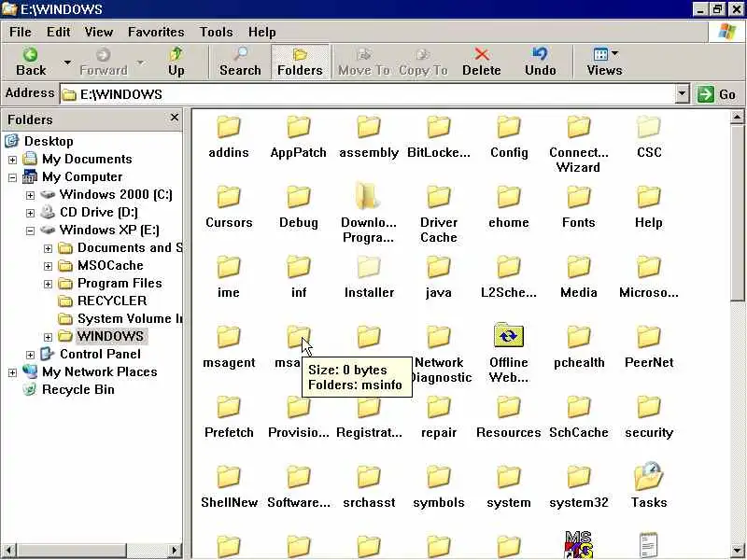Close the Folders pane

175,118
